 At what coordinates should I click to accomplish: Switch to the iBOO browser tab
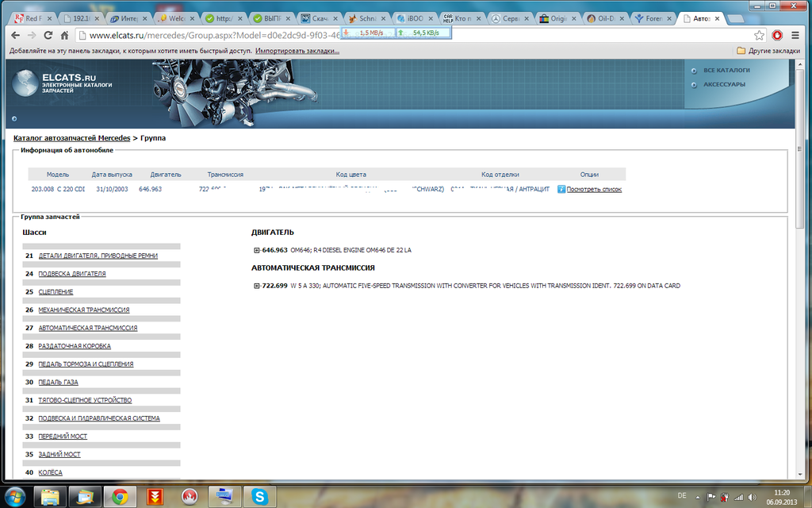coord(415,18)
